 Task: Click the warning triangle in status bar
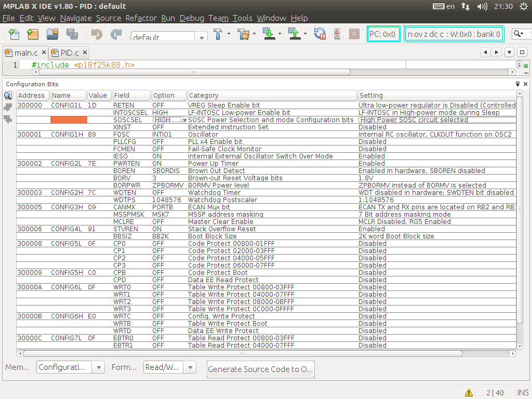[469, 393]
